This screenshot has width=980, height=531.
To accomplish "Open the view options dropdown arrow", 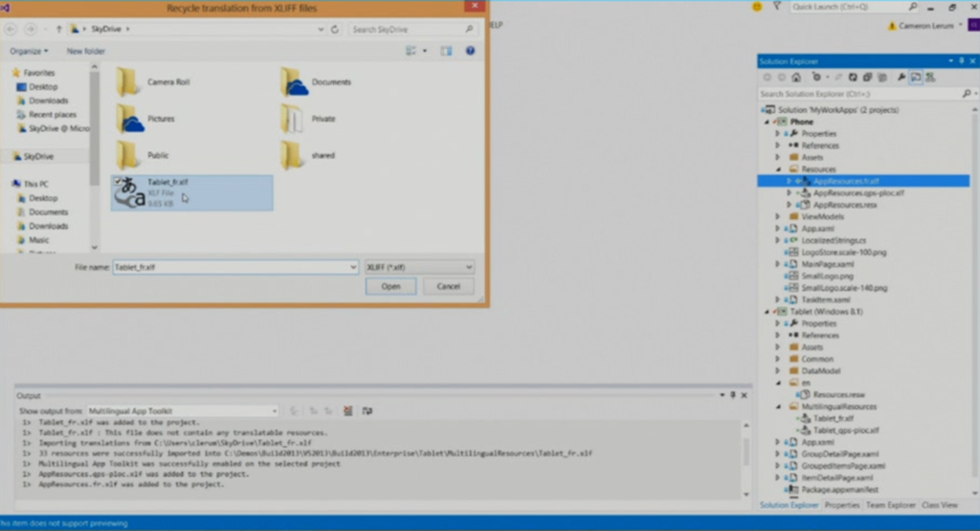I will 425,52.
